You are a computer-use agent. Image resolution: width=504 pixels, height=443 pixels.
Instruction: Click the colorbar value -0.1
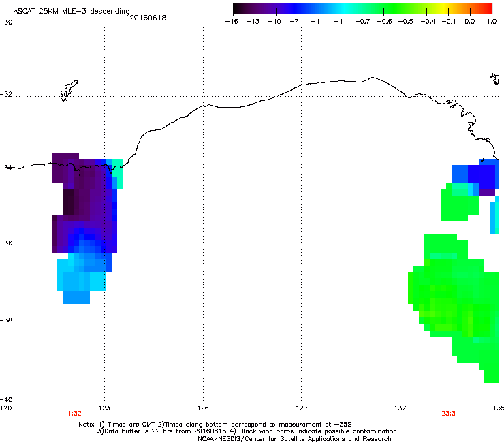point(449,22)
